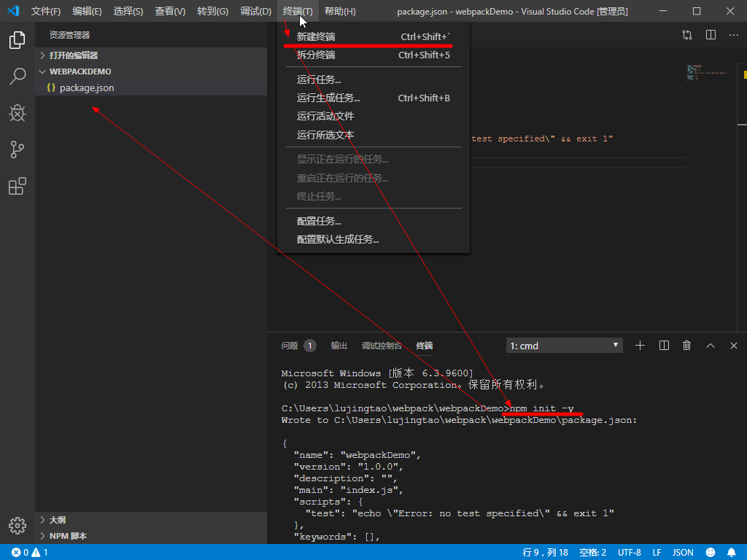This screenshot has width=747, height=560.
Task: Select package.json in the explorer
Action: click(151, 87)
